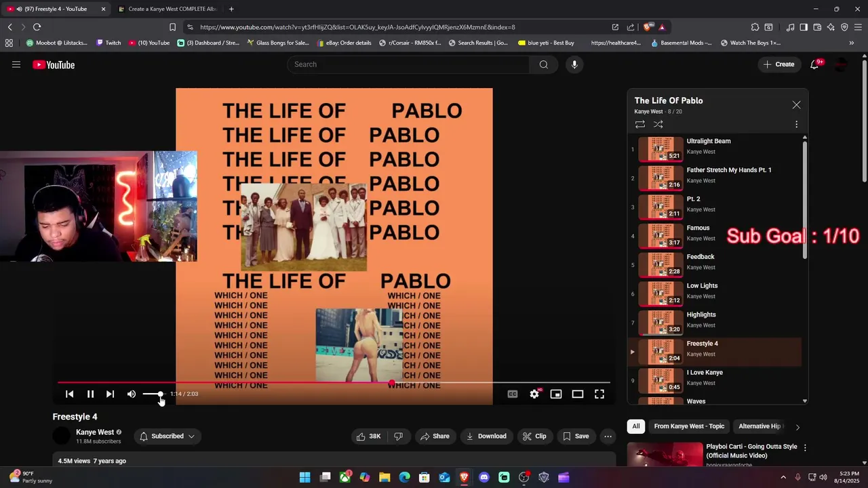
Task: Toggle the browser sidebar panel icon
Action: click(804, 27)
